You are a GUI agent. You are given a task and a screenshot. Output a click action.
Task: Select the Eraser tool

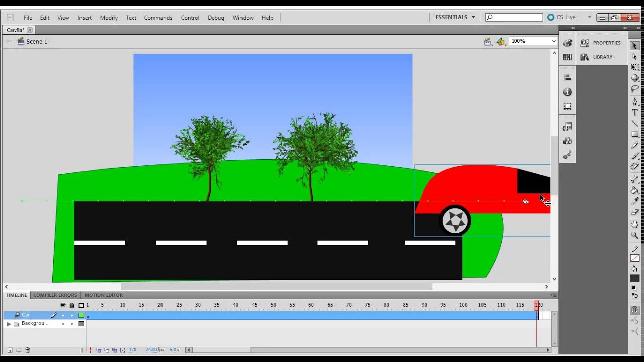tap(635, 212)
